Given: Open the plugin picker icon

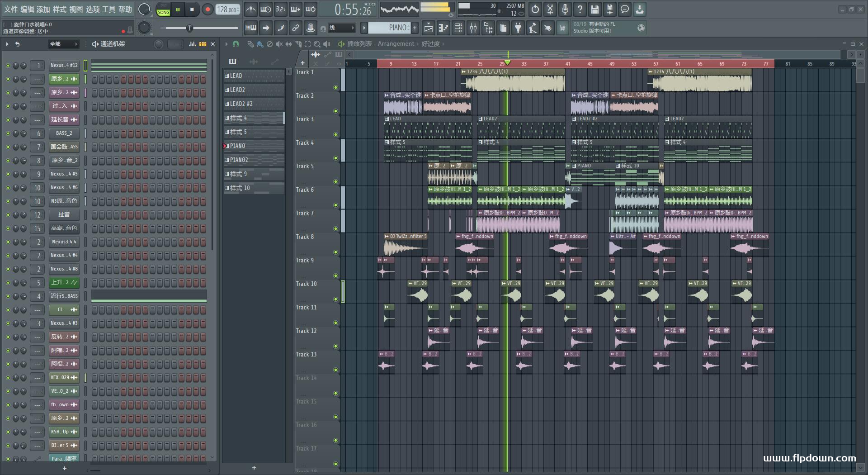Looking at the screenshot, I should (x=518, y=28).
